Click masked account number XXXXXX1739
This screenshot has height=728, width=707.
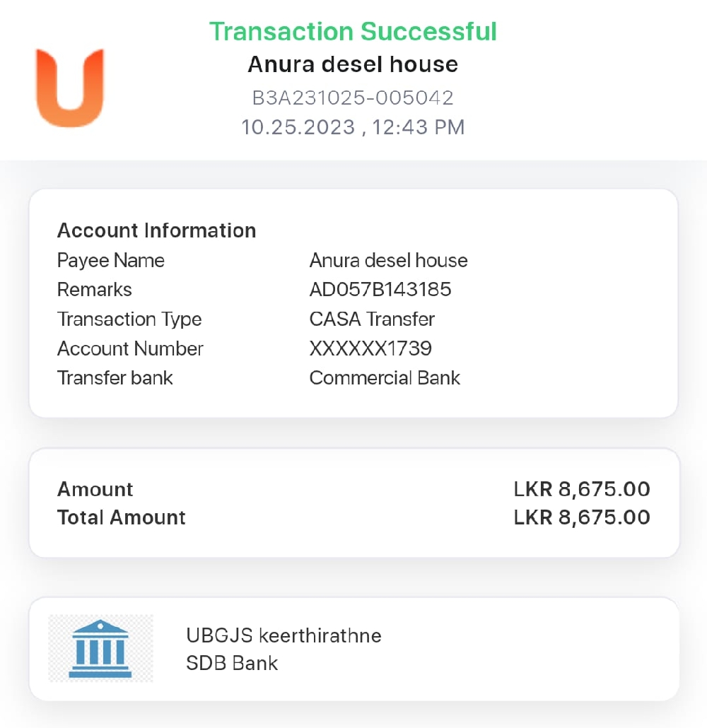(x=370, y=348)
